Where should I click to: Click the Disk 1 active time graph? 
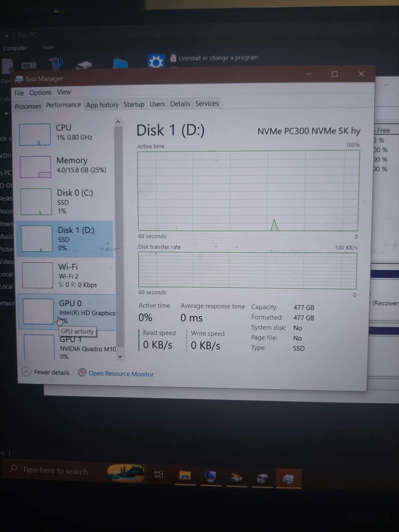click(x=248, y=191)
